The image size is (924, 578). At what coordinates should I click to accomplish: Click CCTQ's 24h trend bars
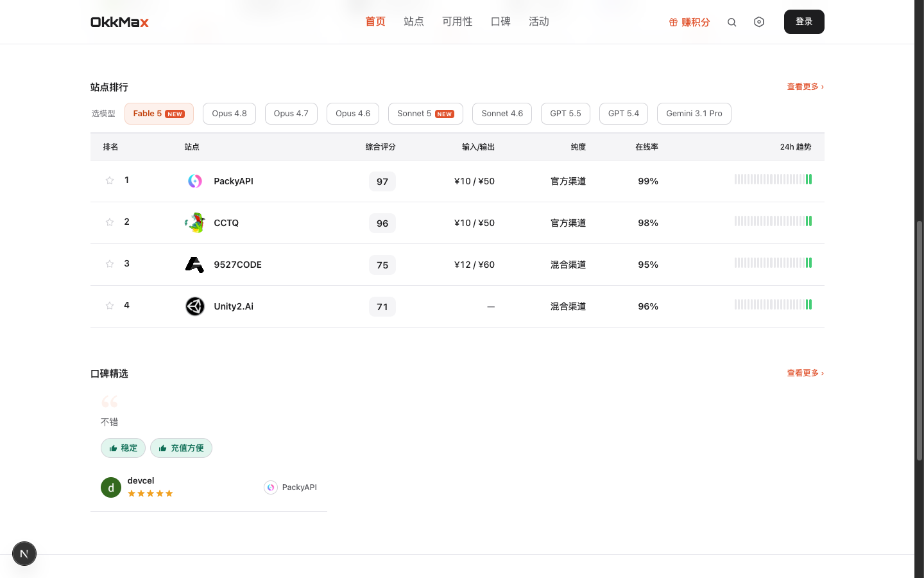click(x=773, y=221)
